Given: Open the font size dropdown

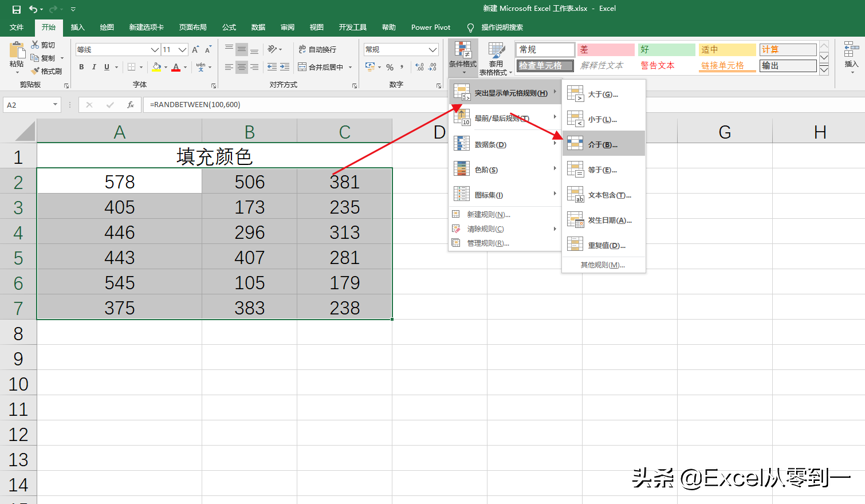Looking at the screenshot, I should pyautogui.click(x=183, y=50).
